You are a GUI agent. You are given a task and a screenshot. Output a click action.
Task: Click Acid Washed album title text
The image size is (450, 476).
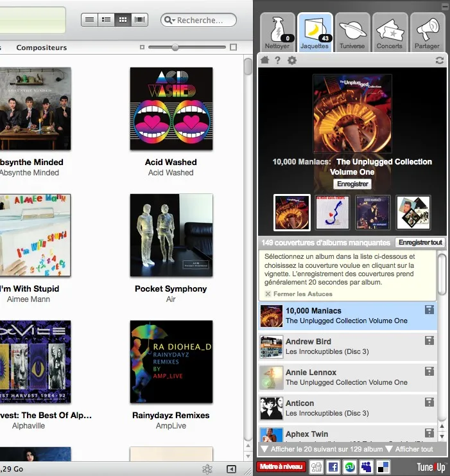point(171,162)
